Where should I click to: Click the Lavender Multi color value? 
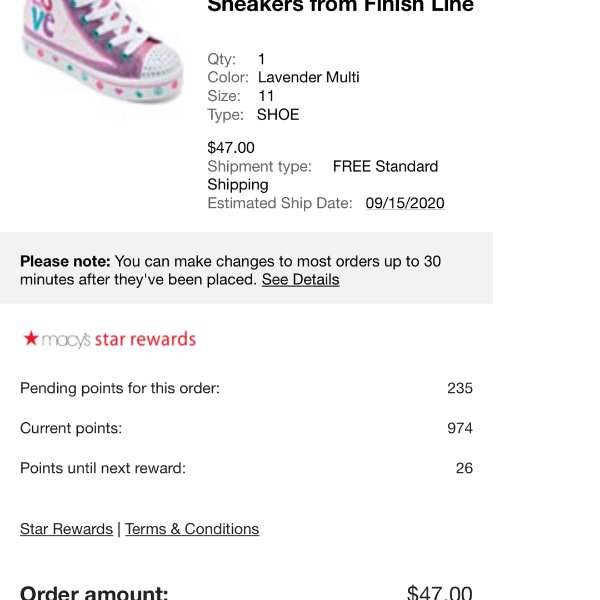coord(308,77)
